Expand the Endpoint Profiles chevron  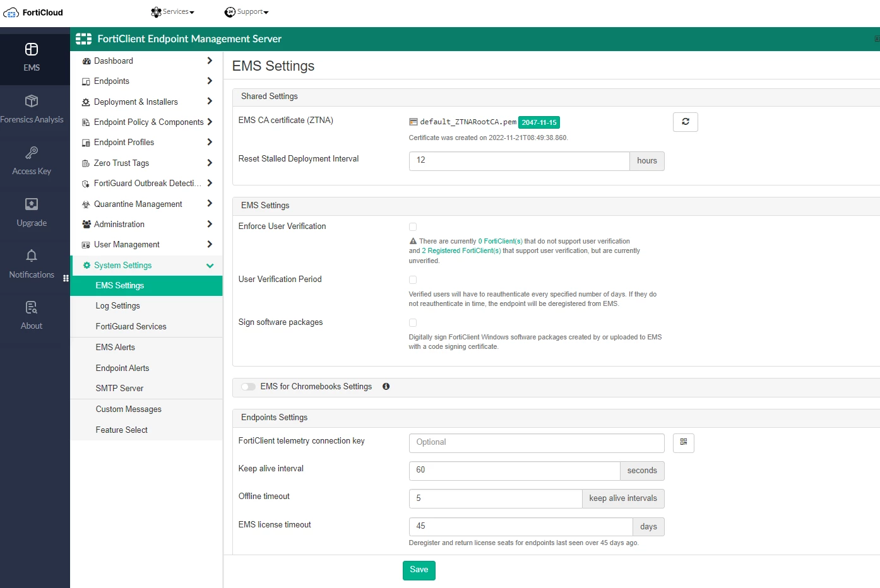coord(210,142)
